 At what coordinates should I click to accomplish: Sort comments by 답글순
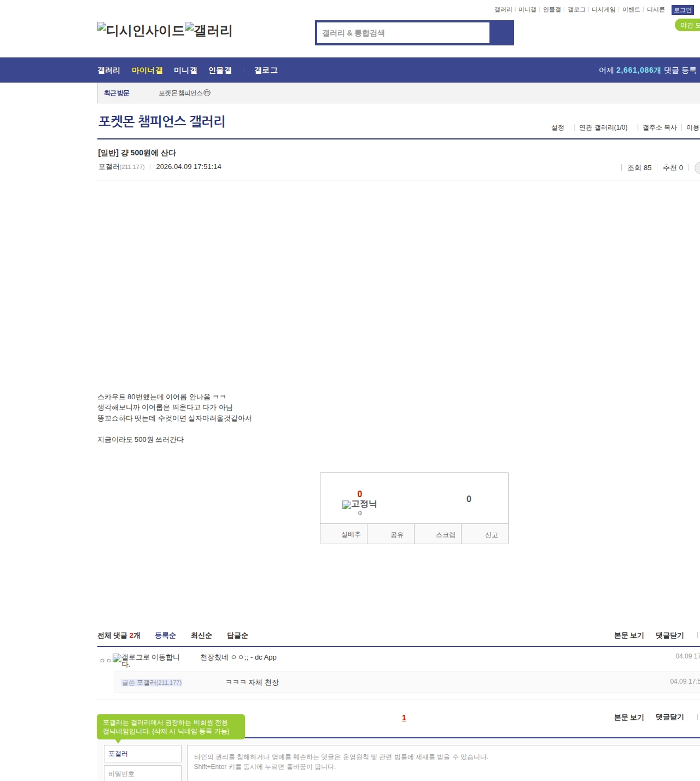pyautogui.click(x=237, y=636)
